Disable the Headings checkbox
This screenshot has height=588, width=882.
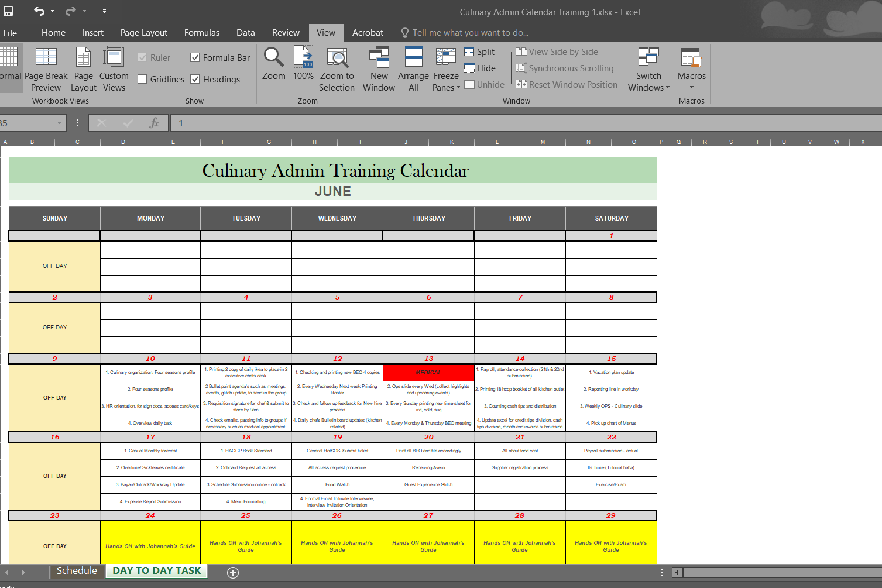tap(195, 79)
